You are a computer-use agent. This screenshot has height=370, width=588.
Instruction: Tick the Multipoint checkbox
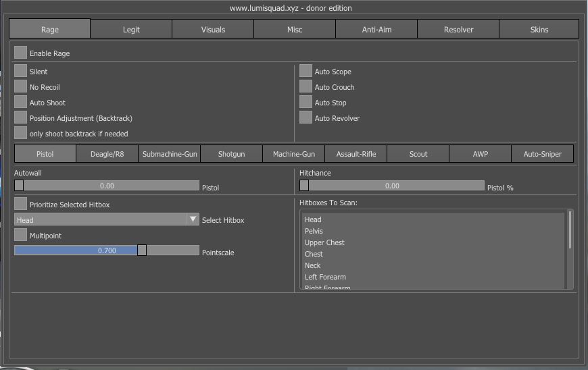tap(20, 235)
